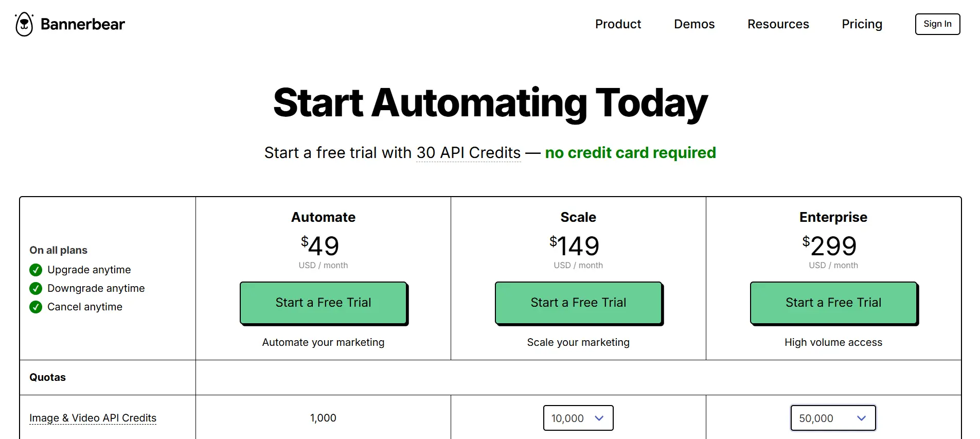Select the Image & Video API Credits link
980x439 pixels.
[93, 418]
